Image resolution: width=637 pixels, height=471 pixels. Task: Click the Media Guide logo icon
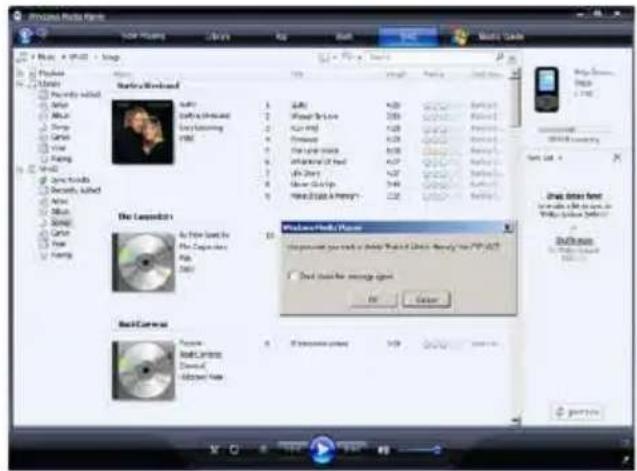pyautogui.click(x=461, y=37)
